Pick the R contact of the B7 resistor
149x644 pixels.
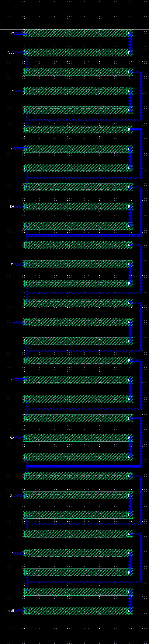(x=129, y=149)
